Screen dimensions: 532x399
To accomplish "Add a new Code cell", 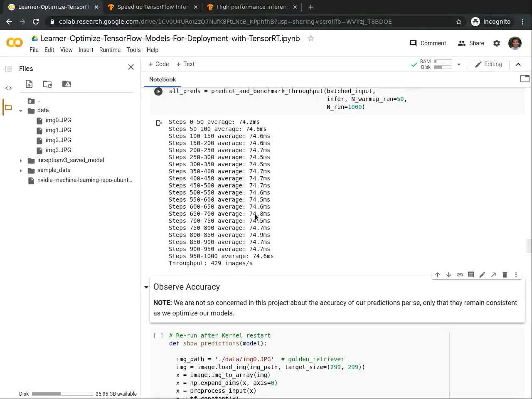I will pyautogui.click(x=159, y=64).
